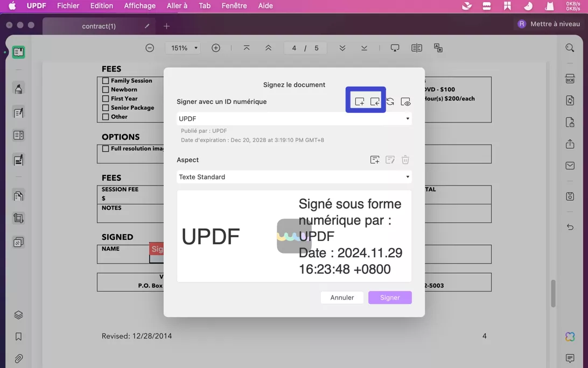Open the Apple menu
The height and width of the screenshot is (368, 588).
(x=12, y=5)
